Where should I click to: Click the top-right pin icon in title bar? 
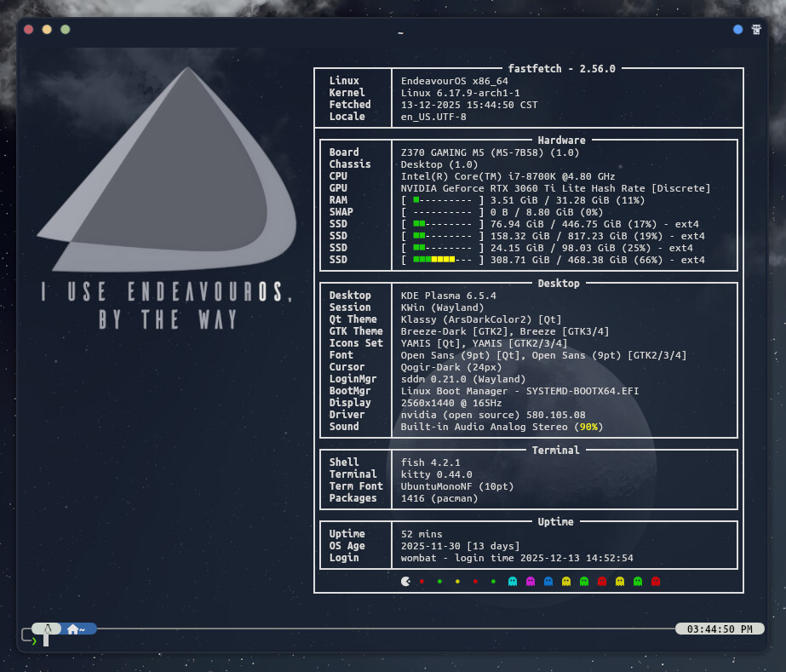756,29
